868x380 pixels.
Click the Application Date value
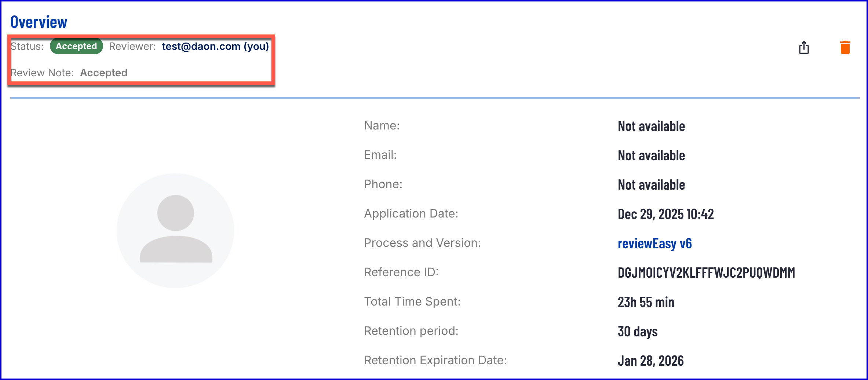pos(665,214)
